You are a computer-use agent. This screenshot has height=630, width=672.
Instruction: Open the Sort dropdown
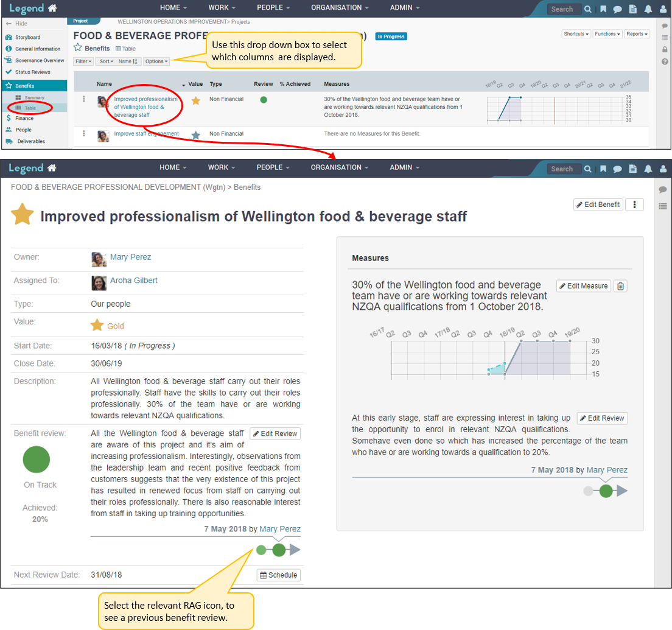tap(107, 61)
